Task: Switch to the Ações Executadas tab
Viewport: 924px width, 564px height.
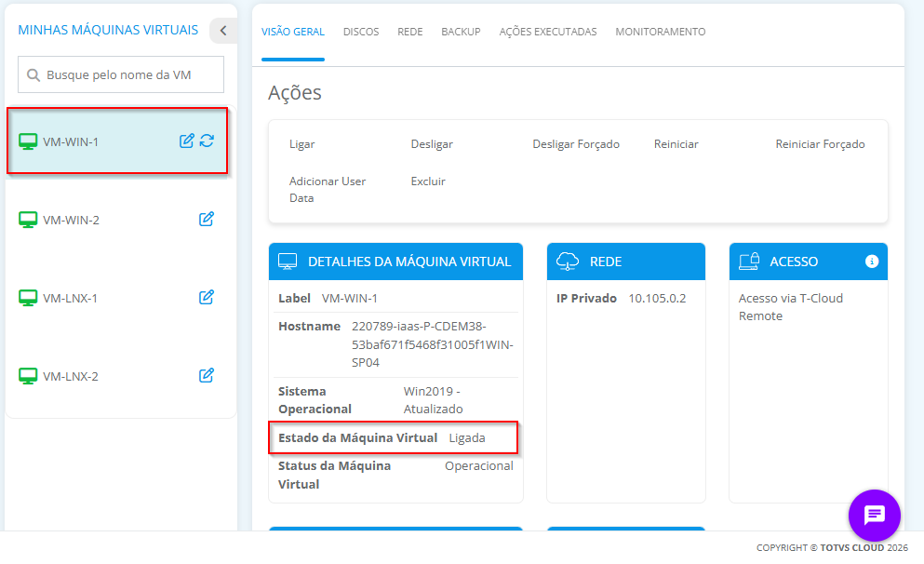Action: (x=548, y=32)
